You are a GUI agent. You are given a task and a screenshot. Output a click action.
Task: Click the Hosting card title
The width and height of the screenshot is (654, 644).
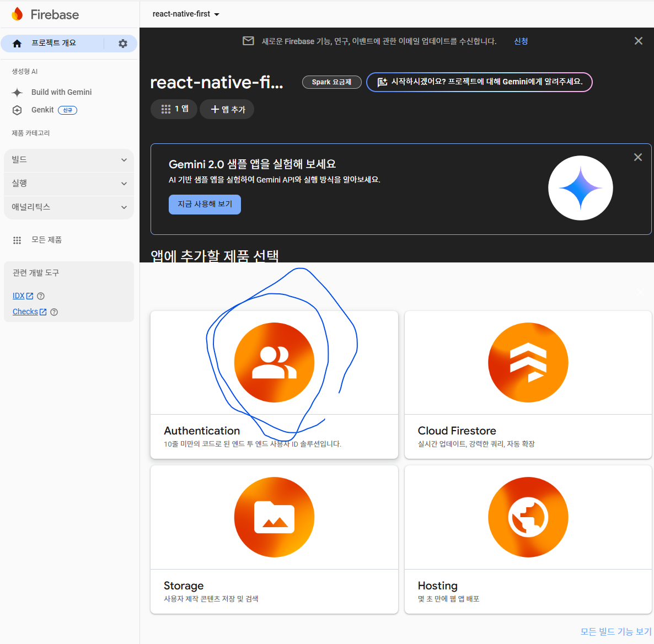pyautogui.click(x=437, y=586)
